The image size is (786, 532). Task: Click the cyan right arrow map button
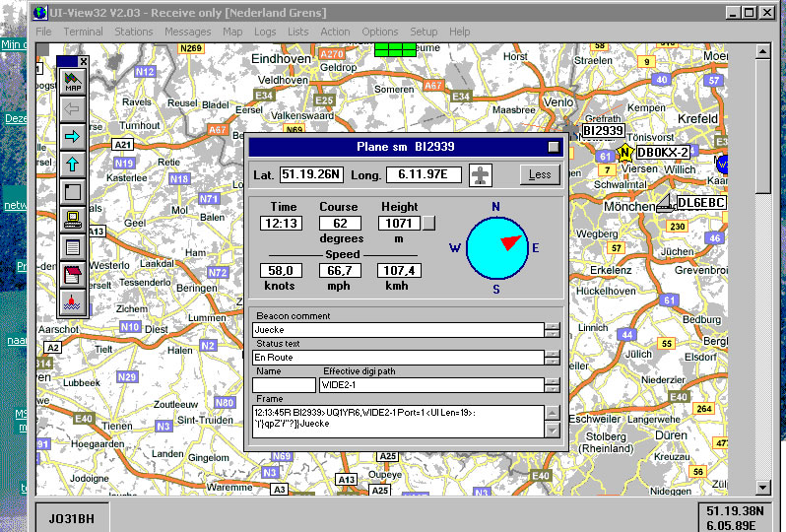(72, 135)
